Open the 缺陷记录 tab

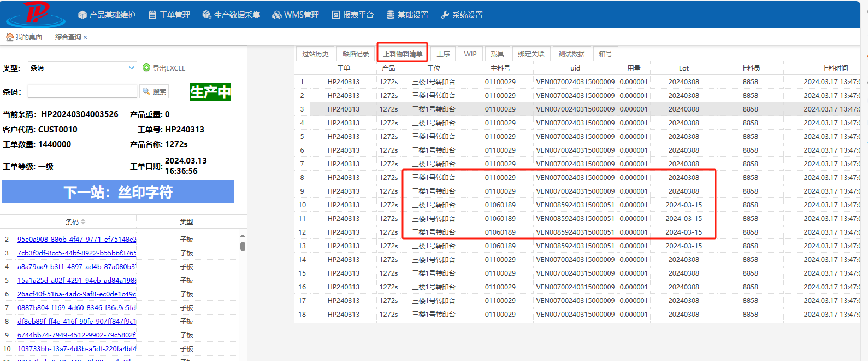[x=356, y=54]
